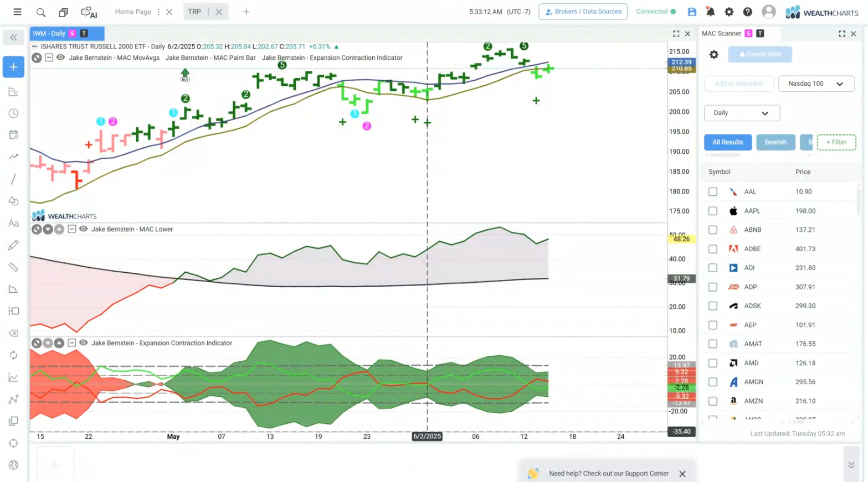
Task: Save workspace with the floppy disk icon
Action: pyautogui.click(x=692, y=12)
